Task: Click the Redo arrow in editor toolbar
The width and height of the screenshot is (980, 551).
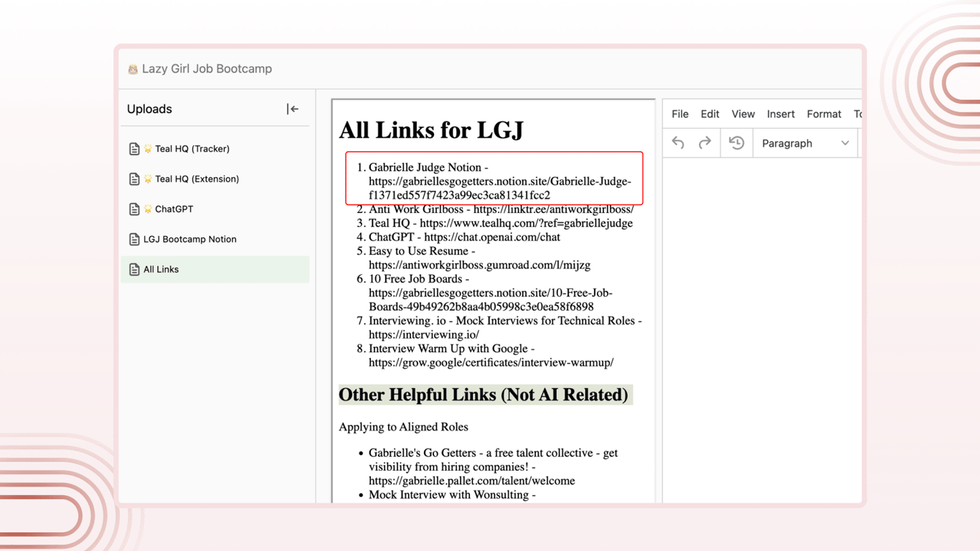Action: (705, 143)
